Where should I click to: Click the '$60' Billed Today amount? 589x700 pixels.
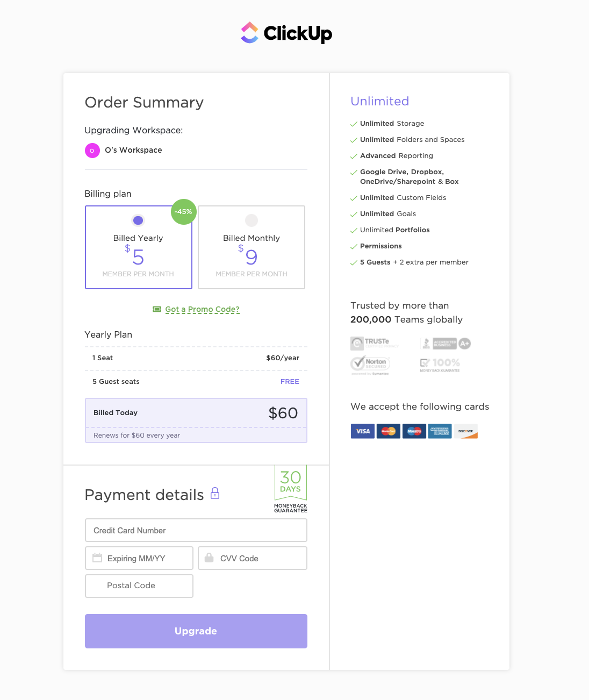[x=283, y=413]
